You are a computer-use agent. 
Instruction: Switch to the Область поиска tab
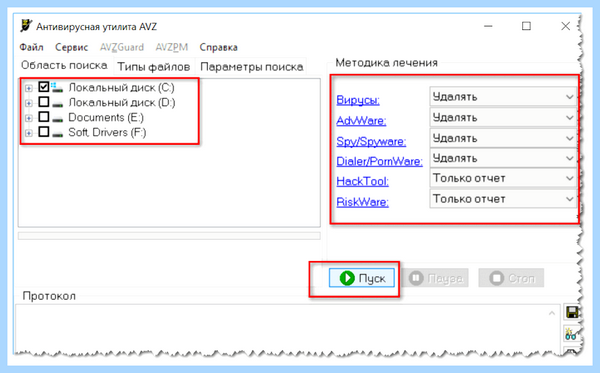64,65
